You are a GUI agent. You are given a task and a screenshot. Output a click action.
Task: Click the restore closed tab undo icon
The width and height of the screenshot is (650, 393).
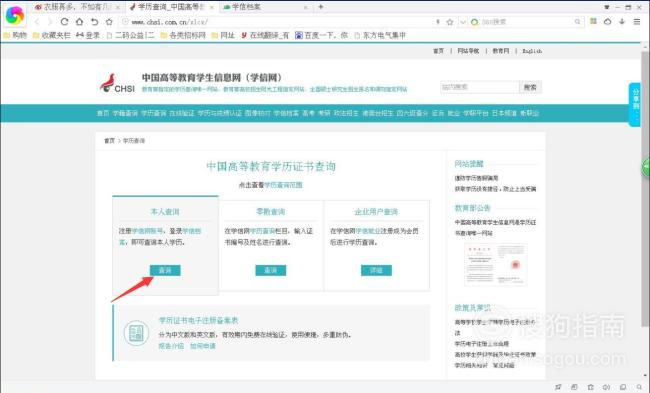click(x=95, y=22)
